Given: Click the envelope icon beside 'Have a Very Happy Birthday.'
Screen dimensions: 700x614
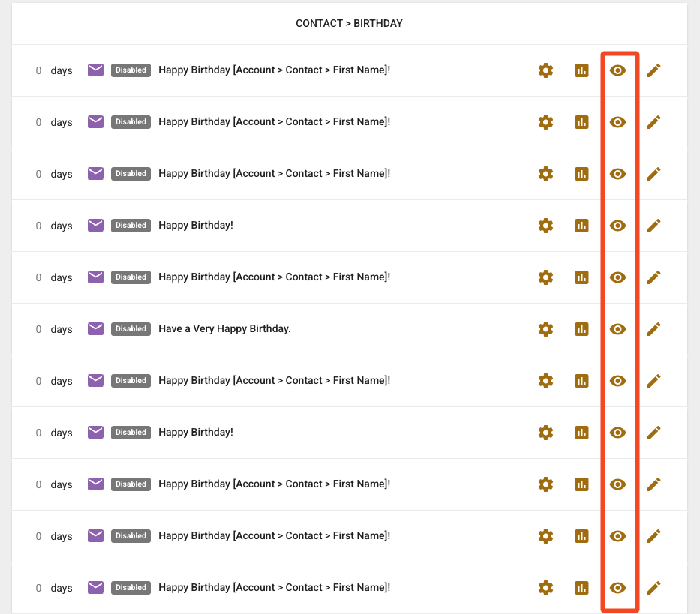Looking at the screenshot, I should [95, 328].
